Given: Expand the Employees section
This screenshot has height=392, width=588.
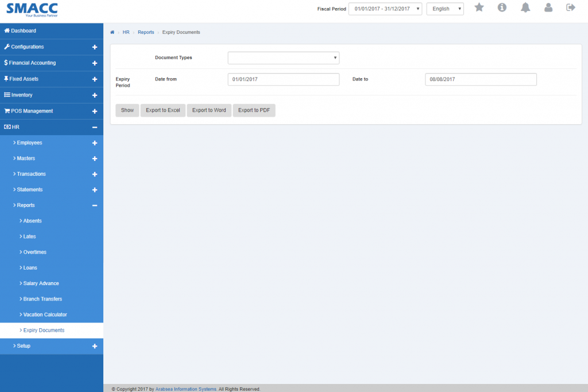Looking at the screenshot, I should click(x=95, y=143).
